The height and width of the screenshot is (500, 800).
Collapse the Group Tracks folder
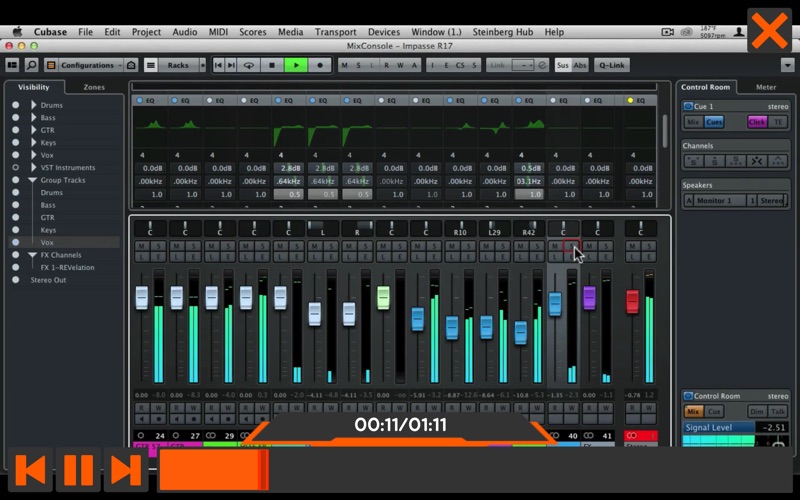point(33,180)
